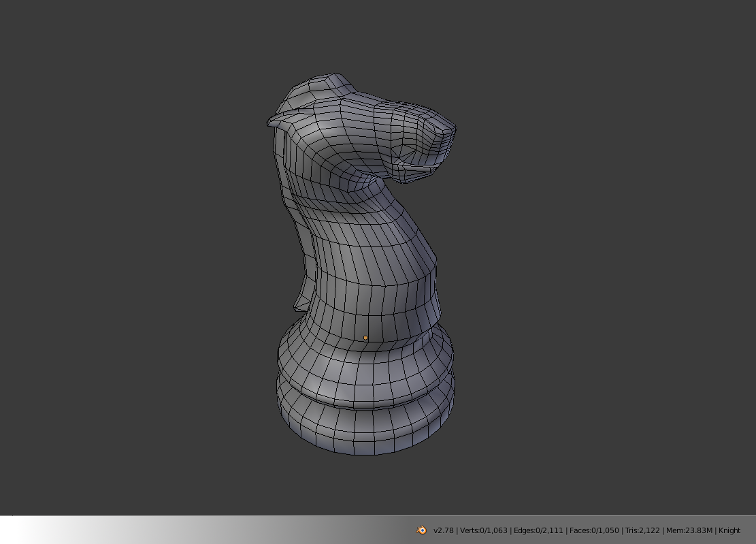756x544 pixels.
Task: Click the Blender logo icon in info bar
Action: 421,530
